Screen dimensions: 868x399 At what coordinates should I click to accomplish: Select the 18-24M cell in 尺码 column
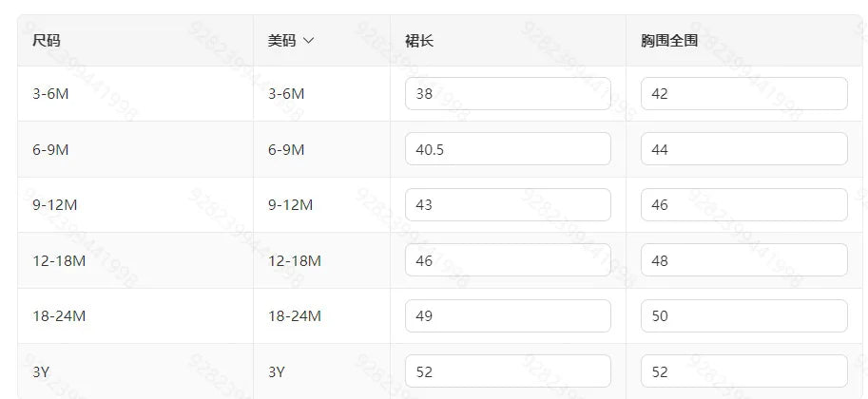click(x=59, y=316)
